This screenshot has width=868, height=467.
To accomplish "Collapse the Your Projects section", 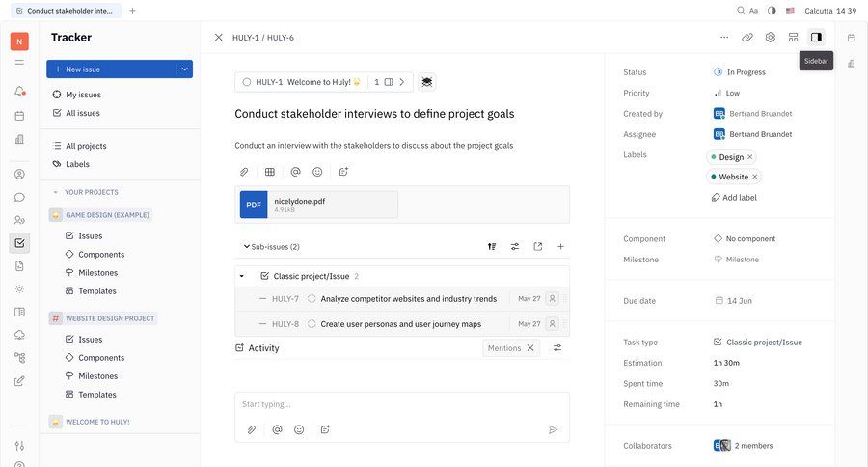I will pos(56,192).
